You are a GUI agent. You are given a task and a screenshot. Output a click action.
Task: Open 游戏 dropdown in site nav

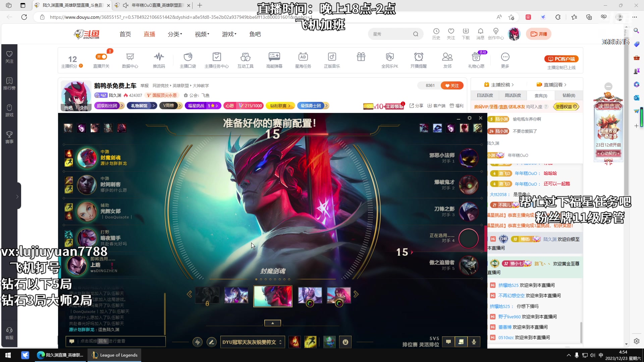pos(229,34)
